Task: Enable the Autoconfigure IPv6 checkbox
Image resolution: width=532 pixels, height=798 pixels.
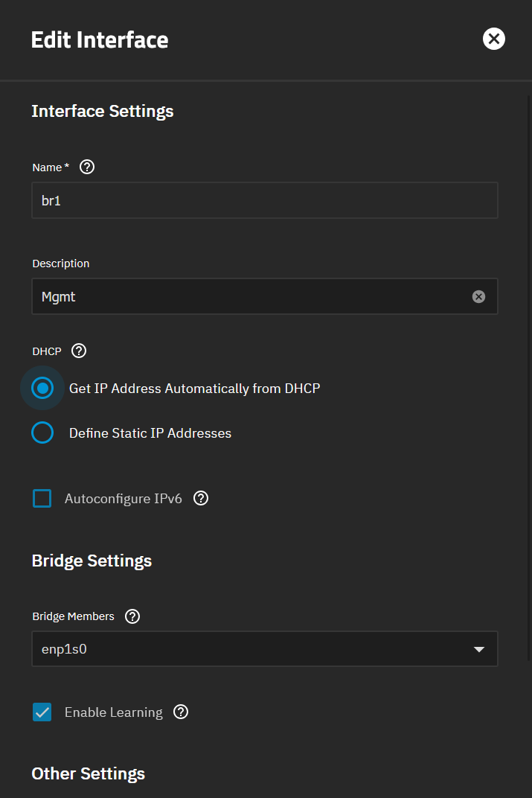Action: coord(42,499)
